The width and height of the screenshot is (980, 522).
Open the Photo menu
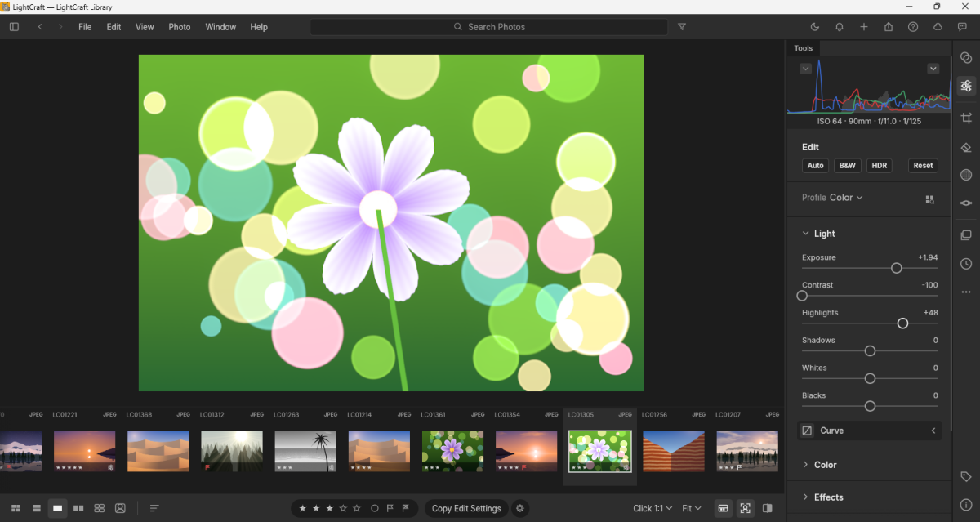pos(180,27)
